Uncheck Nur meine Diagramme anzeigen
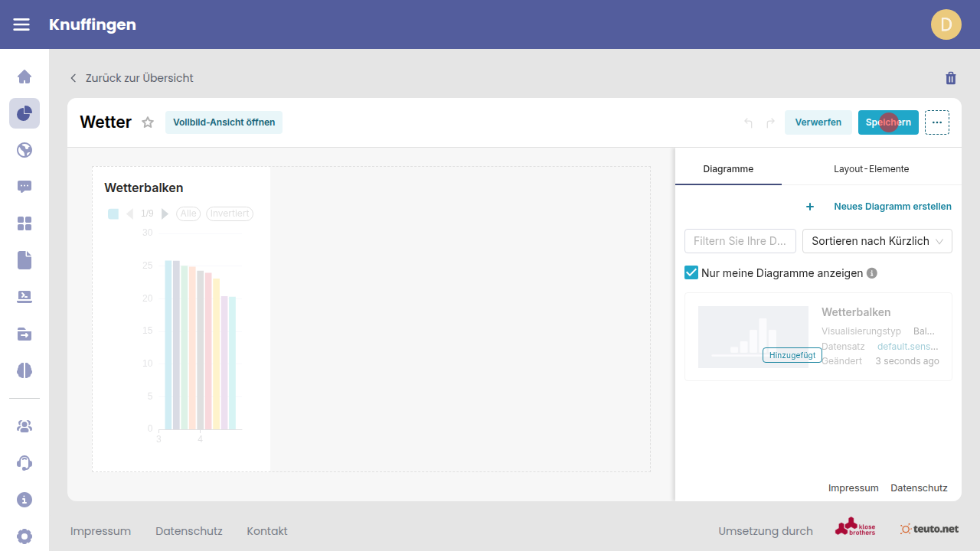This screenshot has width=980, height=551. (691, 272)
